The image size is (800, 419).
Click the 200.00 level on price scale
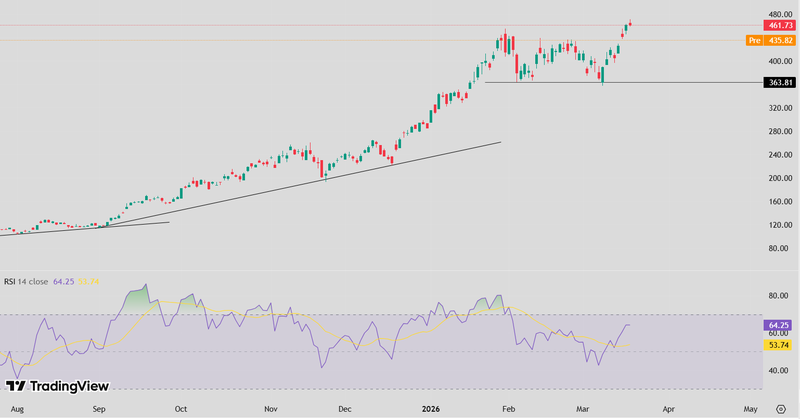pos(779,178)
